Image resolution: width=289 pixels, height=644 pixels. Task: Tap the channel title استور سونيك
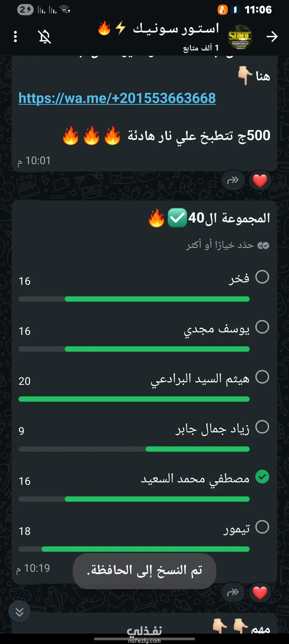176,29
